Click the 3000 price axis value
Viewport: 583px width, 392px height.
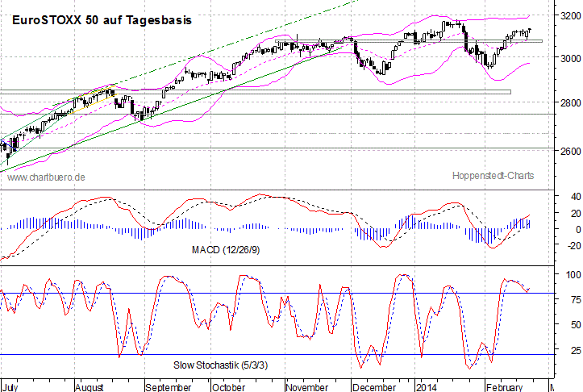(x=570, y=58)
